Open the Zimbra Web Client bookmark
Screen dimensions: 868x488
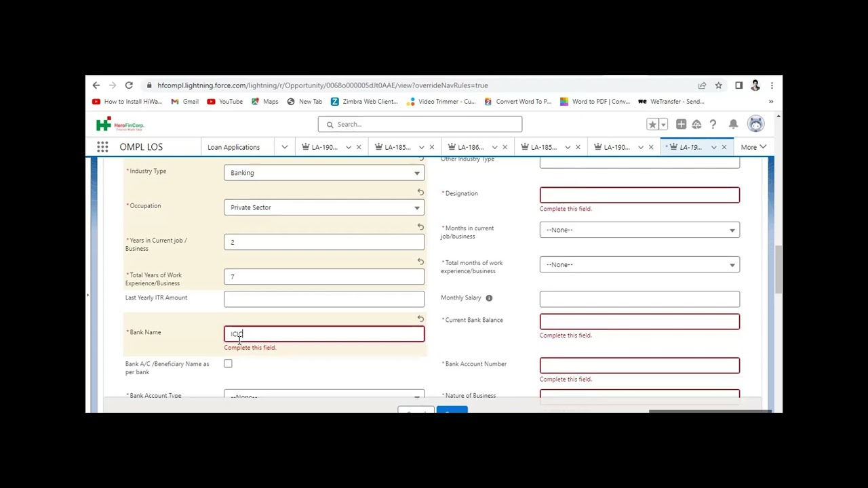tap(364, 102)
